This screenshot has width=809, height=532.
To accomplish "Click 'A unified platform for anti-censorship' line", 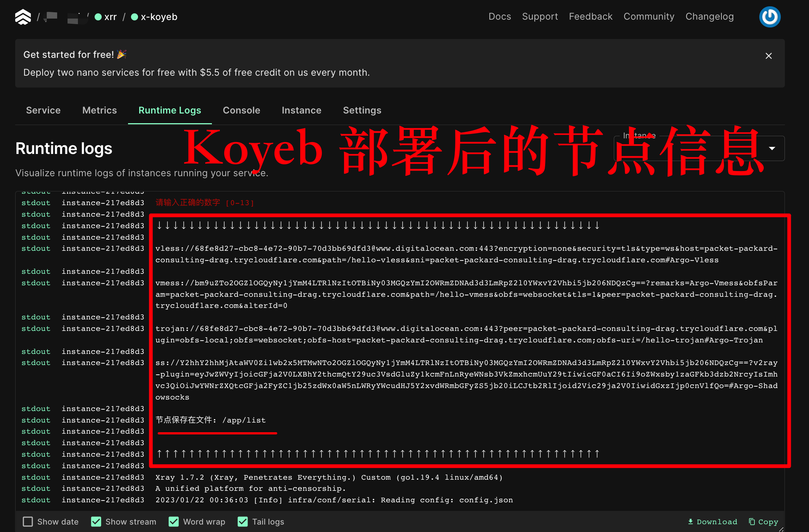I will [250, 489].
